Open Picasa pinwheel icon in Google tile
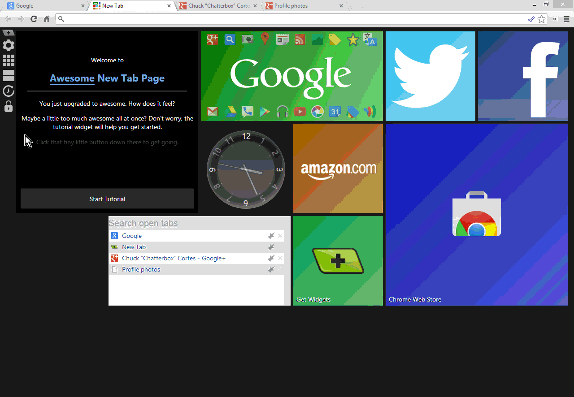 point(317,111)
